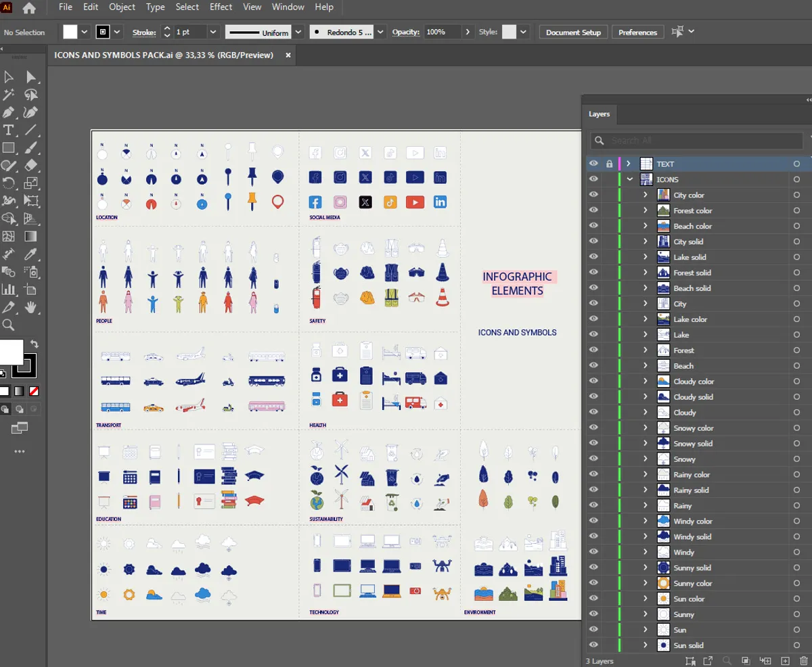This screenshot has height=667, width=812.
Task: Delete the selected layer using the trash icon
Action: pyautogui.click(x=804, y=660)
